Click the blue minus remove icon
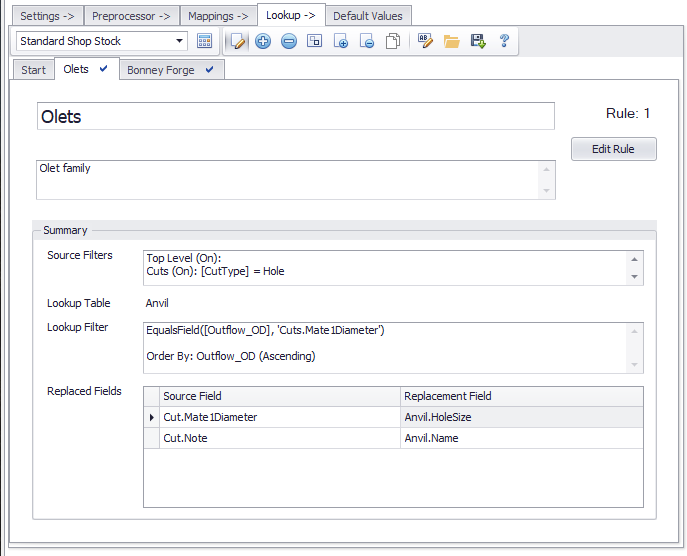Screen dimensions: 687x556 [x=289, y=41]
